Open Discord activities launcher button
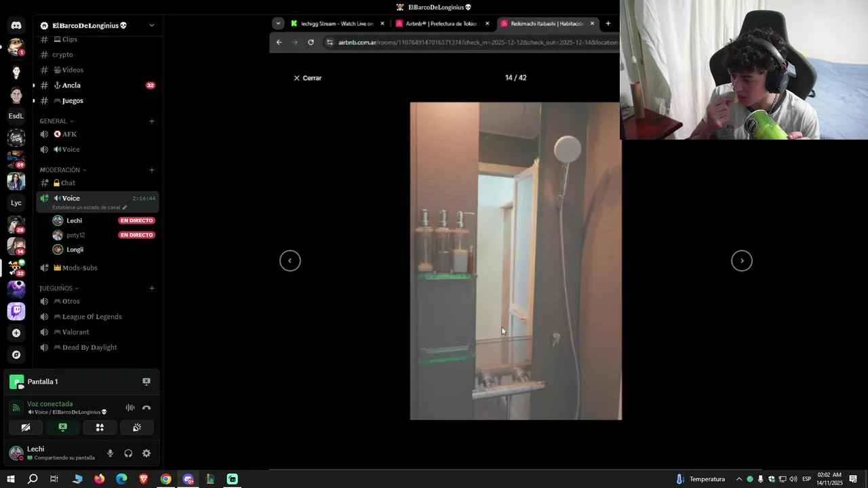The height and width of the screenshot is (488, 868). click(100, 428)
